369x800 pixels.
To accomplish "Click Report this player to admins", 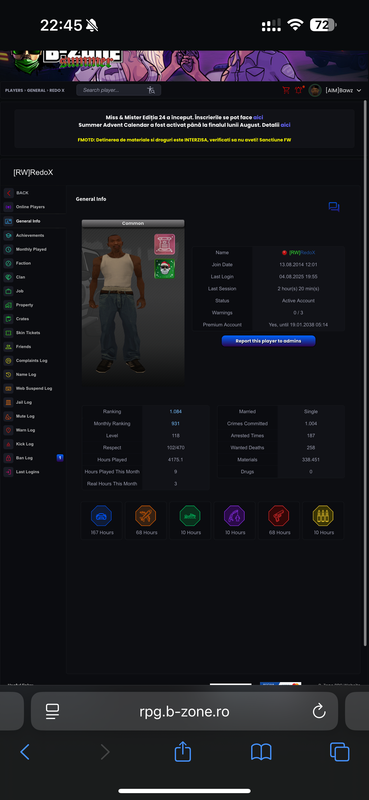I will point(268,341).
